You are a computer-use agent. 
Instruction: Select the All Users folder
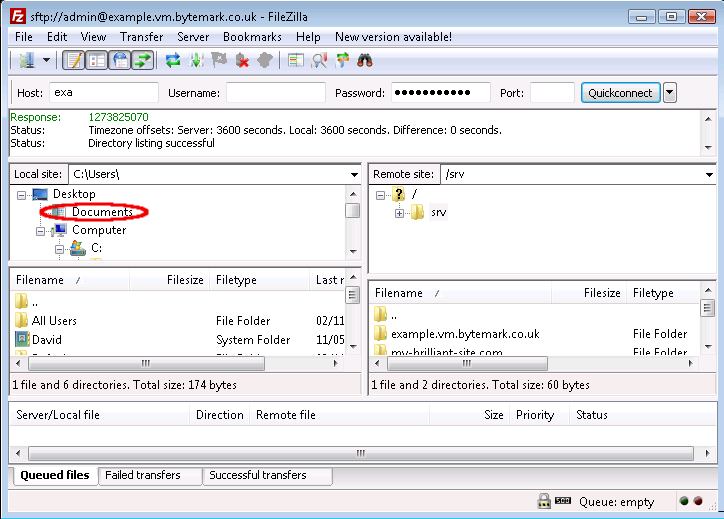[54, 320]
